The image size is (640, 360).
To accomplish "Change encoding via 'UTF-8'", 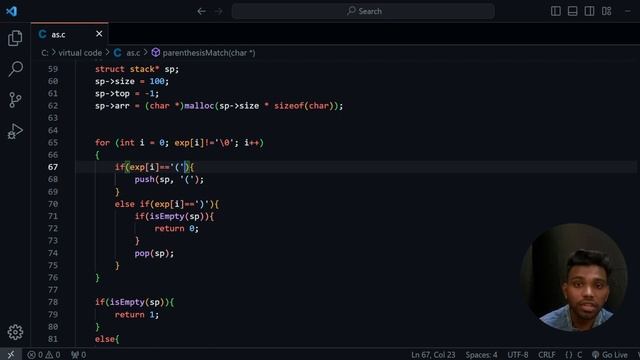I will pos(518,355).
